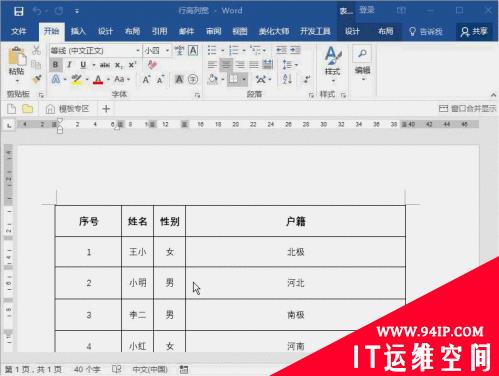Click the table cell containing 河北
Viewport: 499px width, 376px height.
tap(296, 283)
